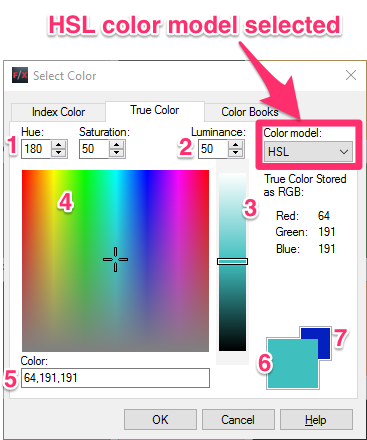The width and height of the screenshot is (367, 440).
Task: Open the Color model dropdown
Action: [x=308, y=152]
